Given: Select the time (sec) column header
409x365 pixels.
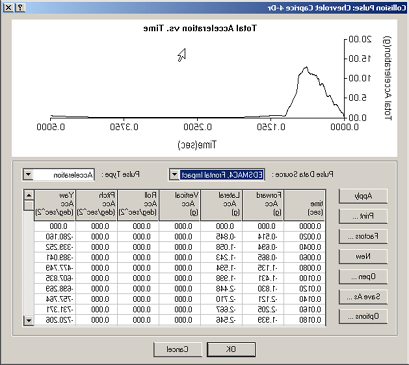Looking at the screenshot, I should point(304,205).
